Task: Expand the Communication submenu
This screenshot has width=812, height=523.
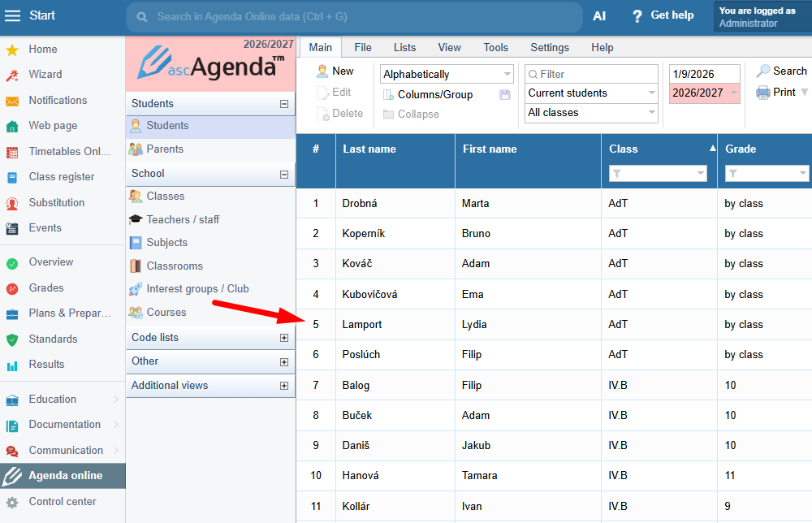Action: 116,451
